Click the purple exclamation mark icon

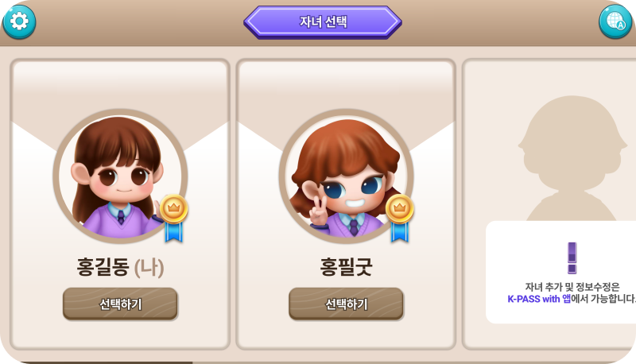tap(572, 258)
